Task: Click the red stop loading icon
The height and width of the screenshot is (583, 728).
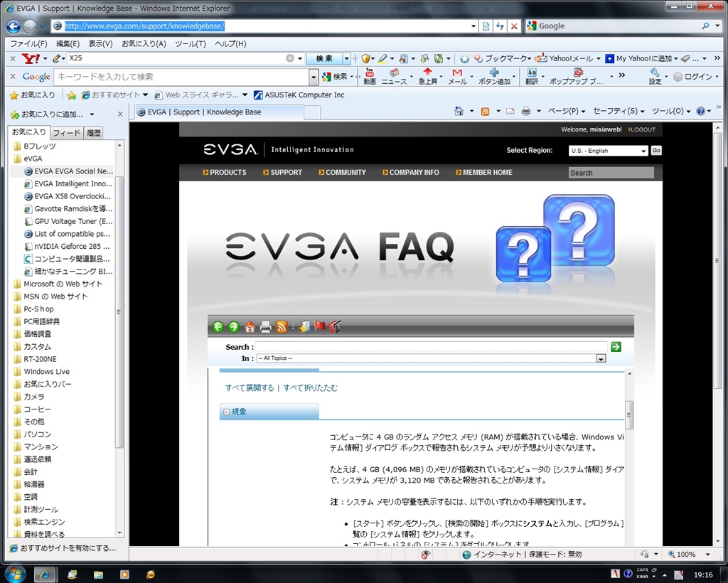Action: (514, 26)
